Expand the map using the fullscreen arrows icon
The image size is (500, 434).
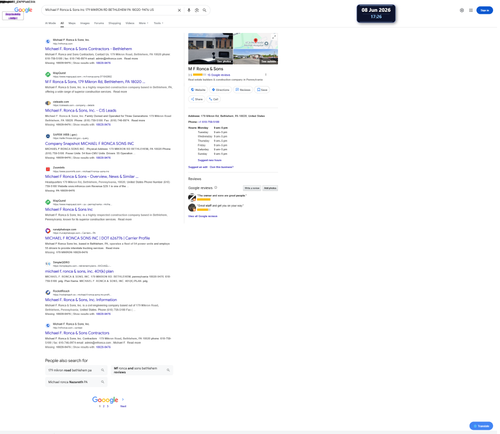[x=274, y=37]
